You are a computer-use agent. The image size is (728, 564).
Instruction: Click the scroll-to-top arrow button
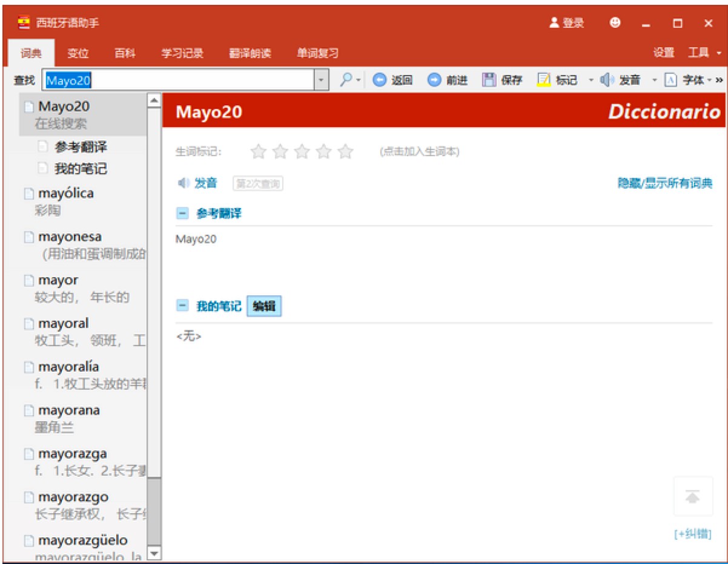coord(692,496)
